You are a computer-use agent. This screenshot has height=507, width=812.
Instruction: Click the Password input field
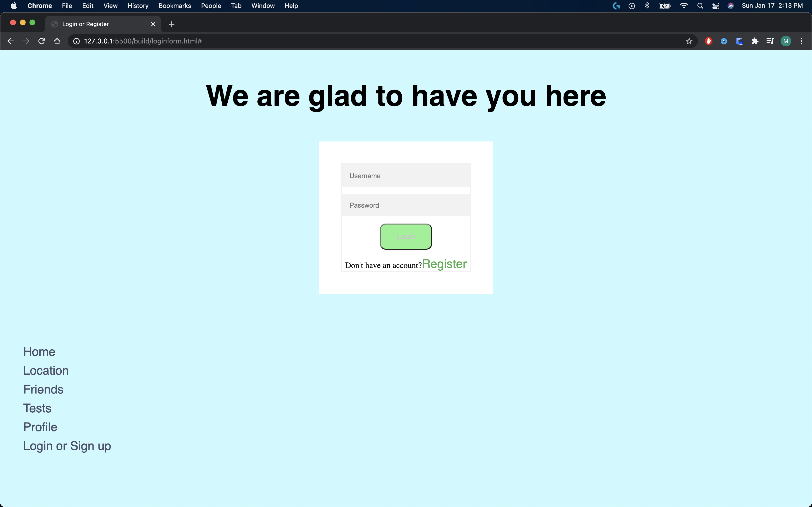pos(406,205)
